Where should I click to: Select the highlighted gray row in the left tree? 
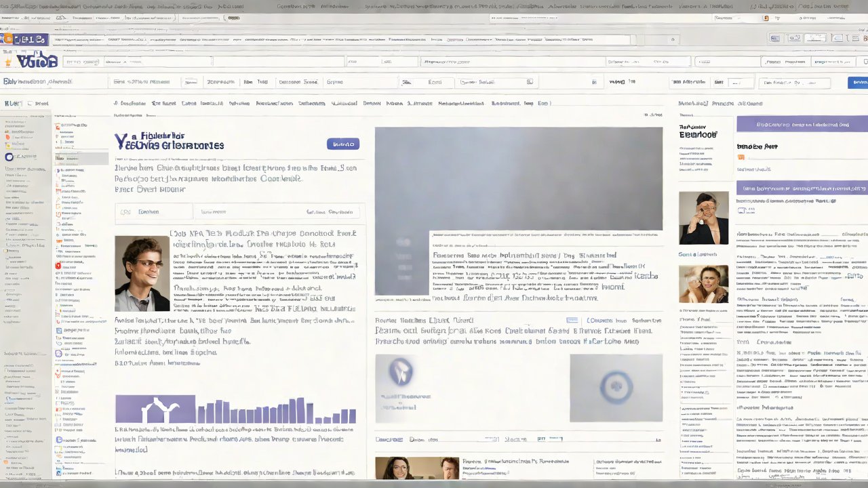[x=81, y=159]
